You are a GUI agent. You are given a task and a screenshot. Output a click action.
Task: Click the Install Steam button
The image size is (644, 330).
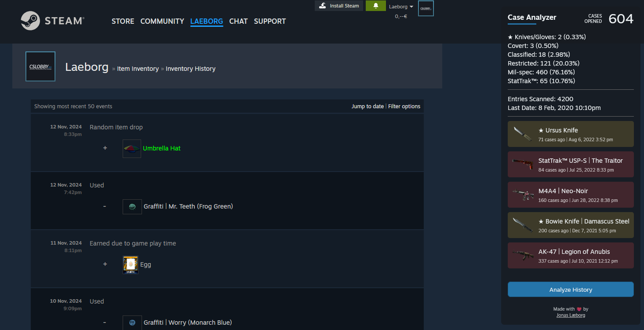click(339, 6)
